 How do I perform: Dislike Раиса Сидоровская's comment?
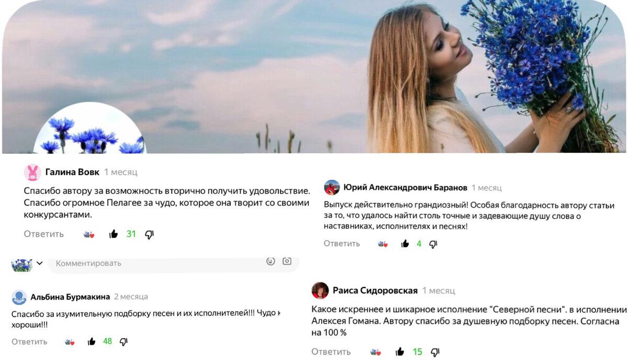coord(435,352)
